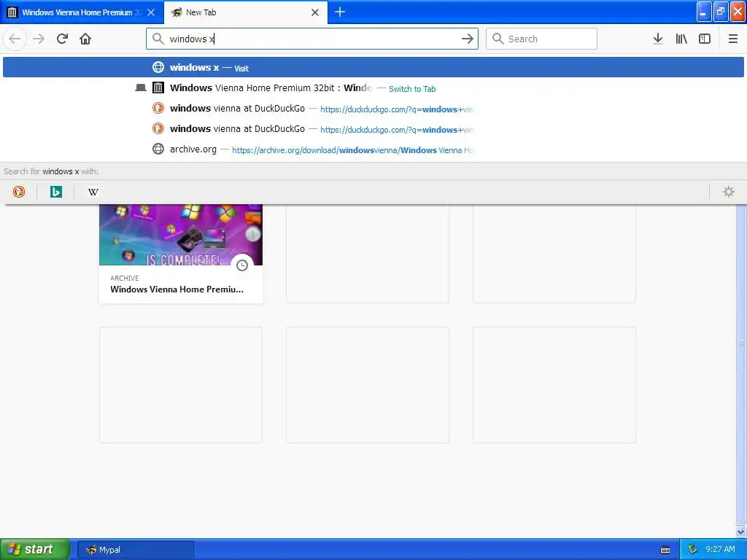Select 'windows x — Visit' suggestion
The width and height of the screenshot is (747, 560).
click(x=373, y=67)
